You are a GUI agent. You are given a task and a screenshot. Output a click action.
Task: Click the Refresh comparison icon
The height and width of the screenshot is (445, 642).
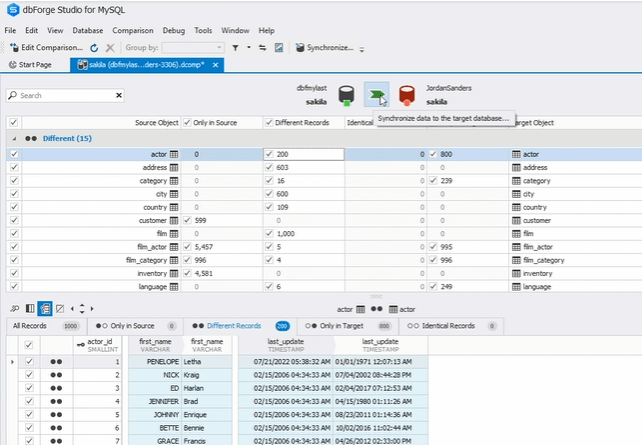94,48
